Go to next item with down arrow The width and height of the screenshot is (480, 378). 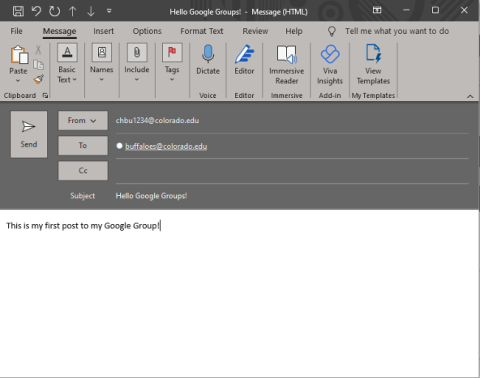point(91,11)
